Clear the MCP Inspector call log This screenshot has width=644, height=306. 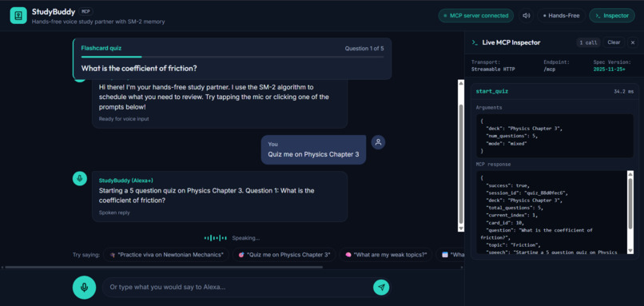(x=614, y=42)
